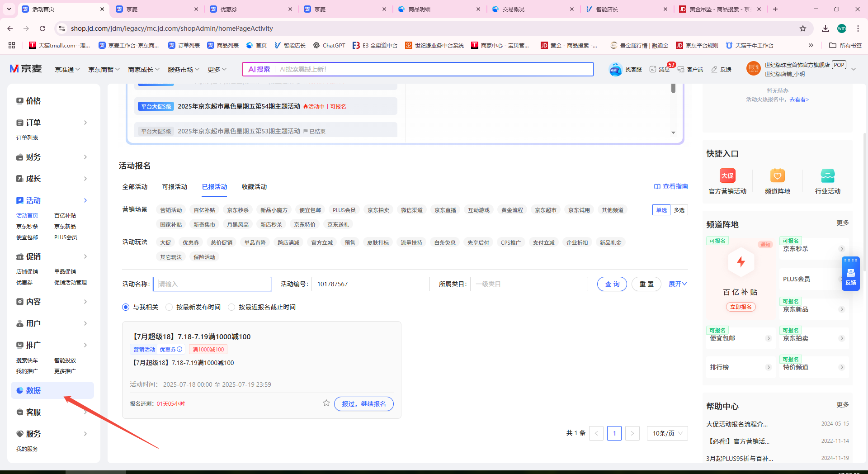Select the 按最新发布时间 radio button
The image size is (868, 474).
point(169,307)
